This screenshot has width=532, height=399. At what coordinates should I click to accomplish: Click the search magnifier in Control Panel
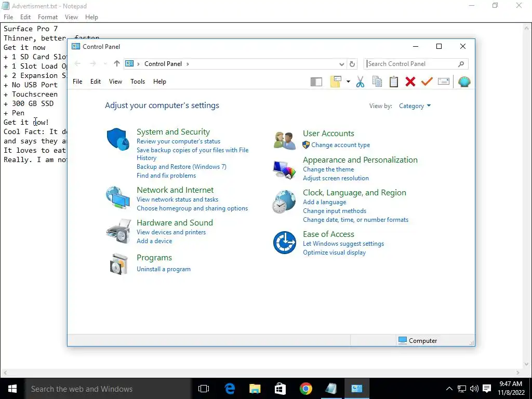point(461,64)
